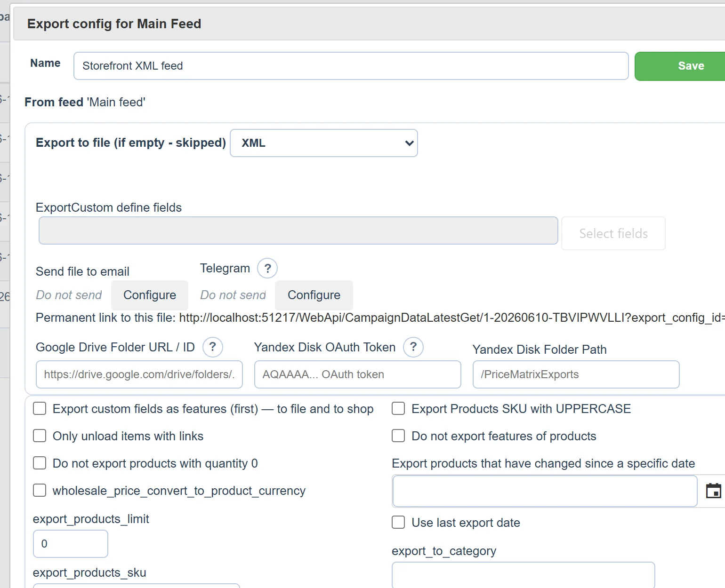The height and width of the screenshot is (588, 725).
Task: Click the changed since date input field
Action: pyautogui.click(x=545, y=491)
